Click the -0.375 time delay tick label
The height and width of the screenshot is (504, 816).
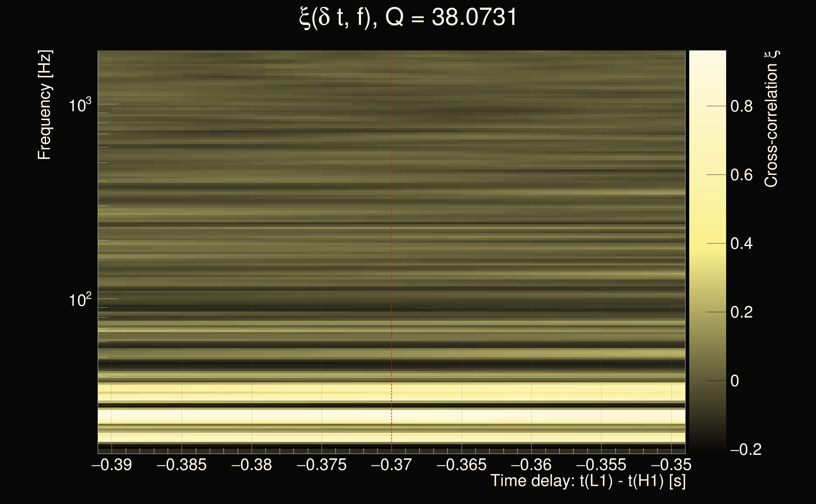(x=322, y=465)
